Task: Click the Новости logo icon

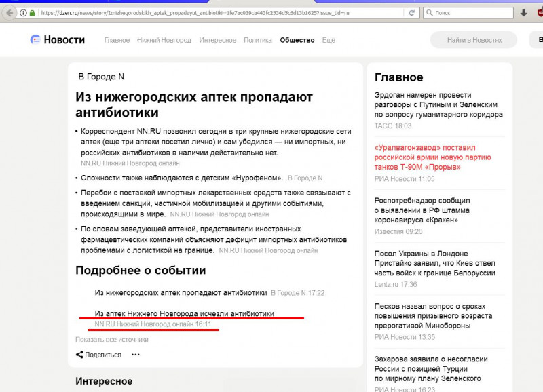Action: pos(35,40)
